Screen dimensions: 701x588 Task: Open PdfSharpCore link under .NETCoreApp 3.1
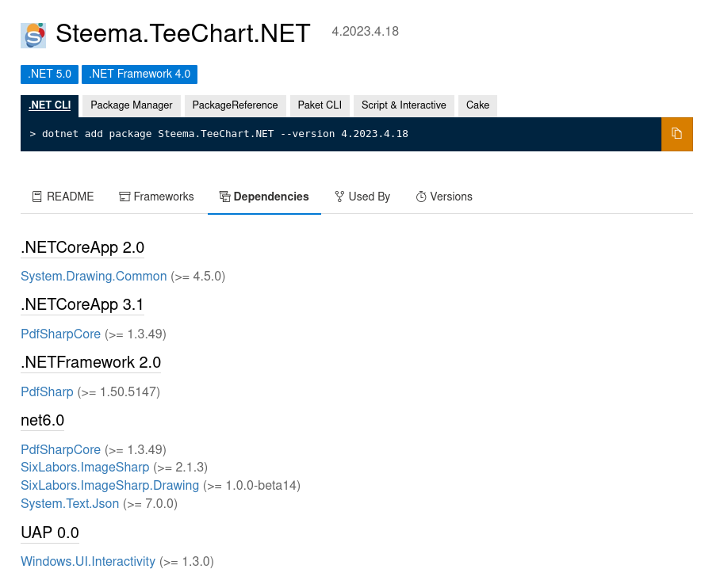(x=61, y=334)
